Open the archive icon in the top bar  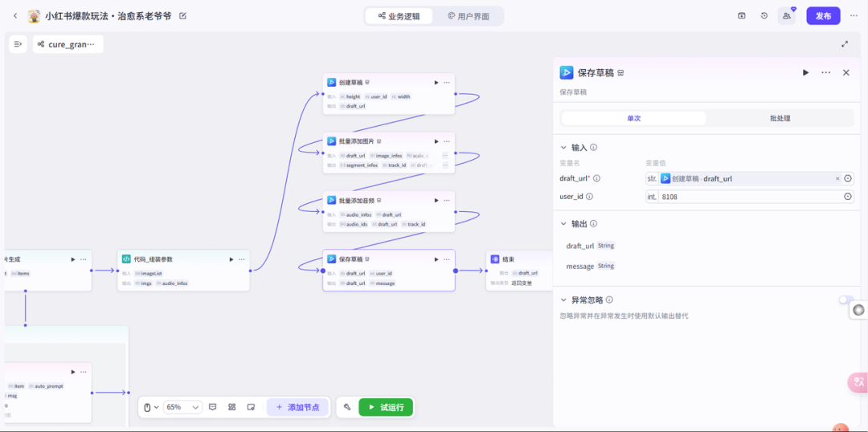click(x=741, y=16)
